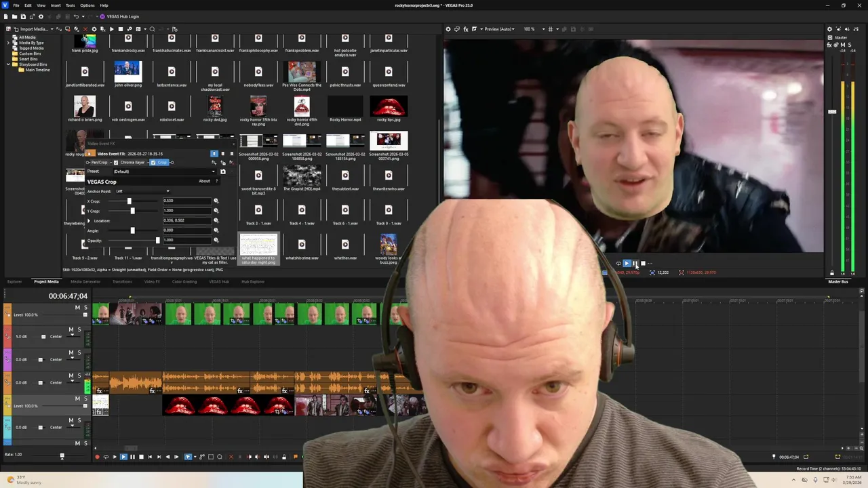Mute the red lips video track
The width and height of the screenshot is (868, 488).
click(x=77, y=399)
